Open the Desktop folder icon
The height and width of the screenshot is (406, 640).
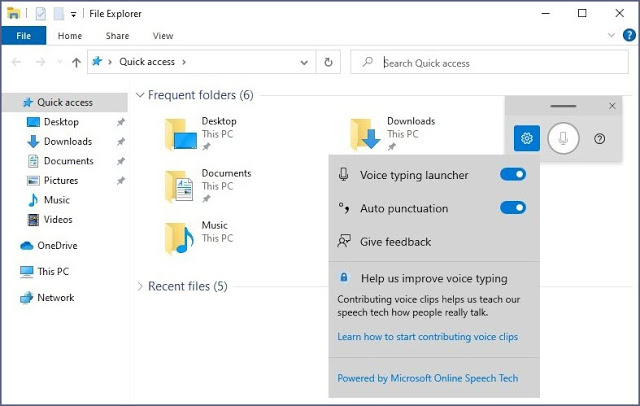click(x=183, y=133)
